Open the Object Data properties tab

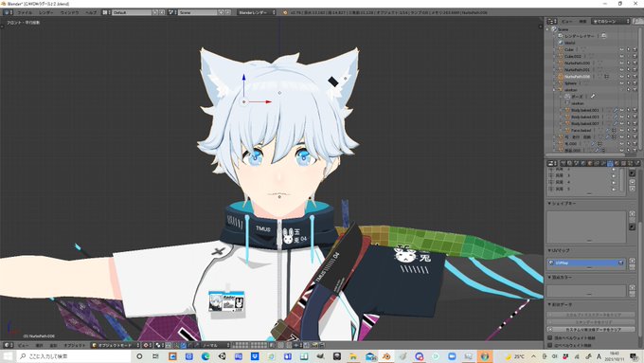(x=610, y=164)
